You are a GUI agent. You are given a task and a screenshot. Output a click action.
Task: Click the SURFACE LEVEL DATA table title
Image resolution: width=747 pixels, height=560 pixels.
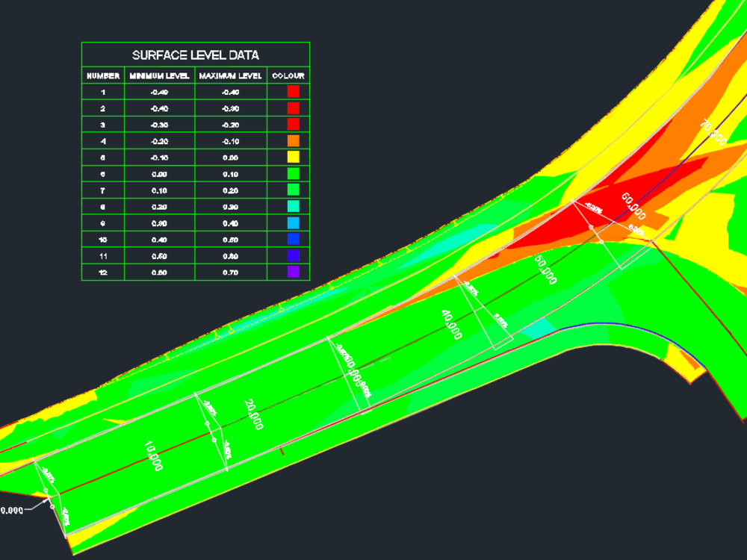point(196,53)
